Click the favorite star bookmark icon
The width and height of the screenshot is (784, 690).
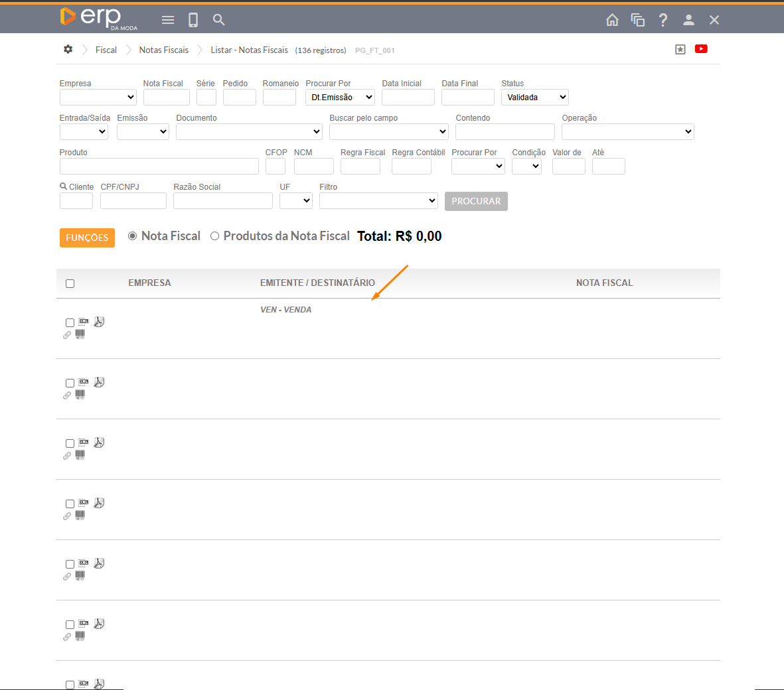pos(680,50)
